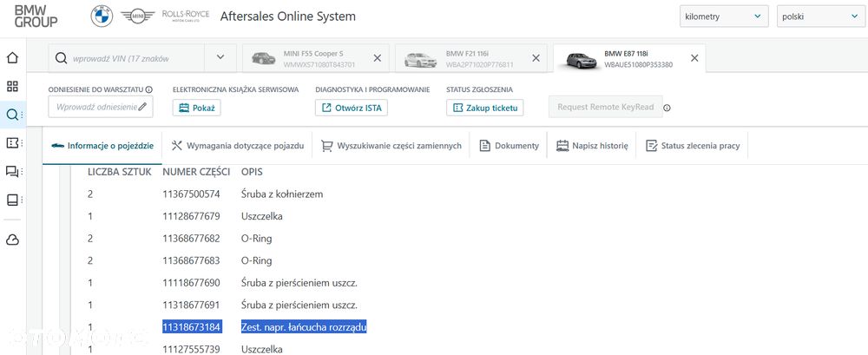868x355 pixels.
Task: Open the Dokumenty tab
Action: pyautogui.click(x=509, y=146)
